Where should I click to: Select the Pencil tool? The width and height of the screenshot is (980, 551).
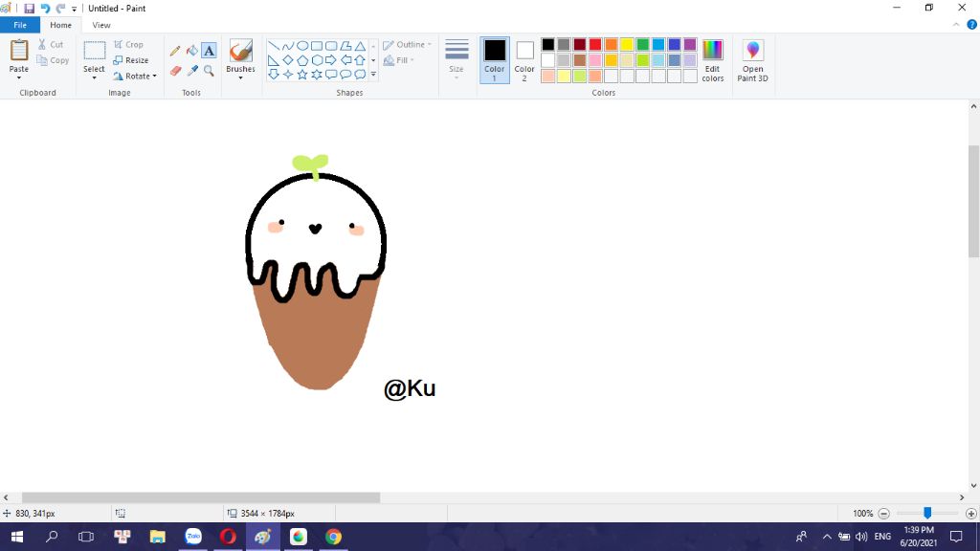175,51
